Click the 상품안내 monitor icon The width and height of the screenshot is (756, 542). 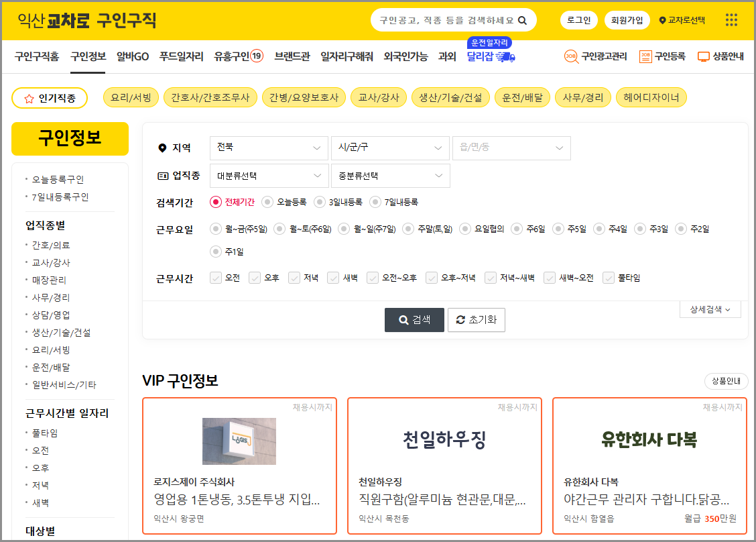click(x=703, y=56)
